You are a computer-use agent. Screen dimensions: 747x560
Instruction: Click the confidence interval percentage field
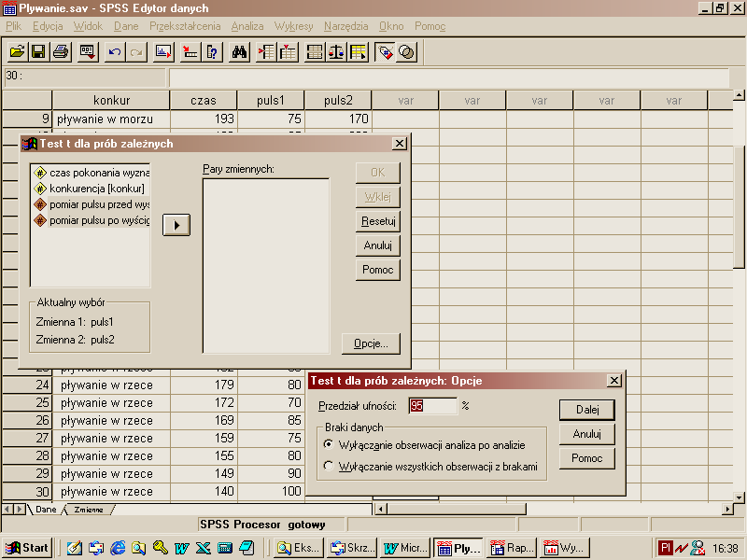(432, 406)
